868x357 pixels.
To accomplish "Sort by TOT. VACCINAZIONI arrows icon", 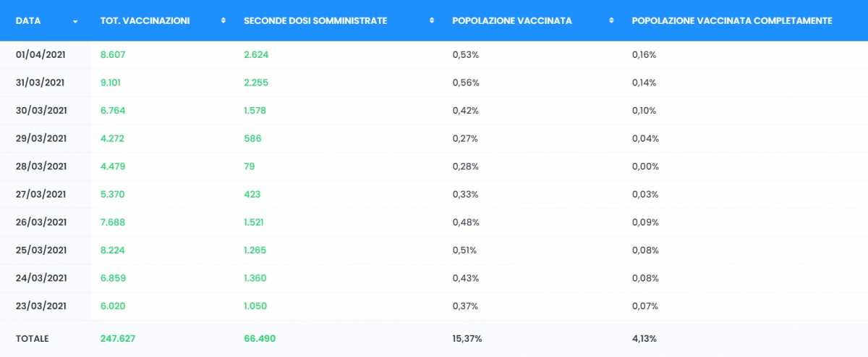I will pyautogui.click(x=224, y=21).
